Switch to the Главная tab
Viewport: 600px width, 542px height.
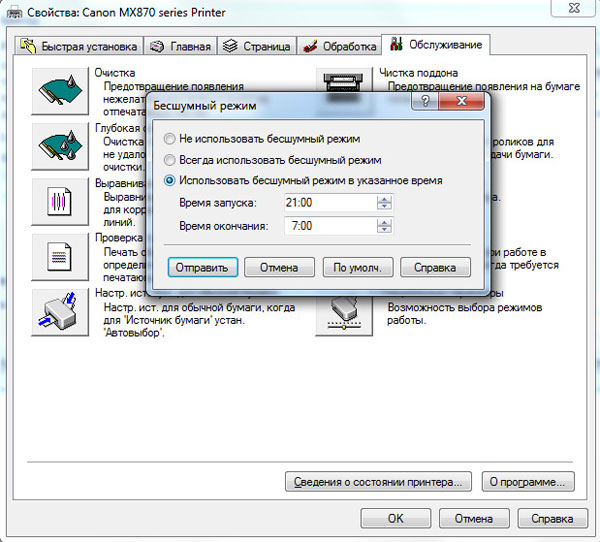(x=180, y=46)
